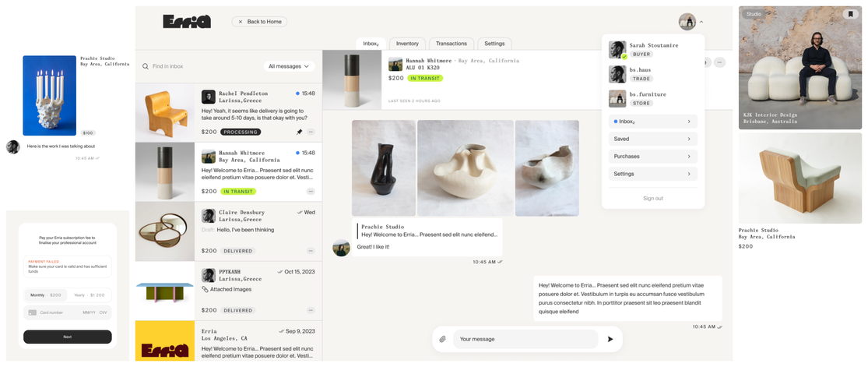The height and width of the screenshot is (367, 868).
Task: Click the PROCESSING status badge
Action: pyautogui.click(x=241, y=132)
